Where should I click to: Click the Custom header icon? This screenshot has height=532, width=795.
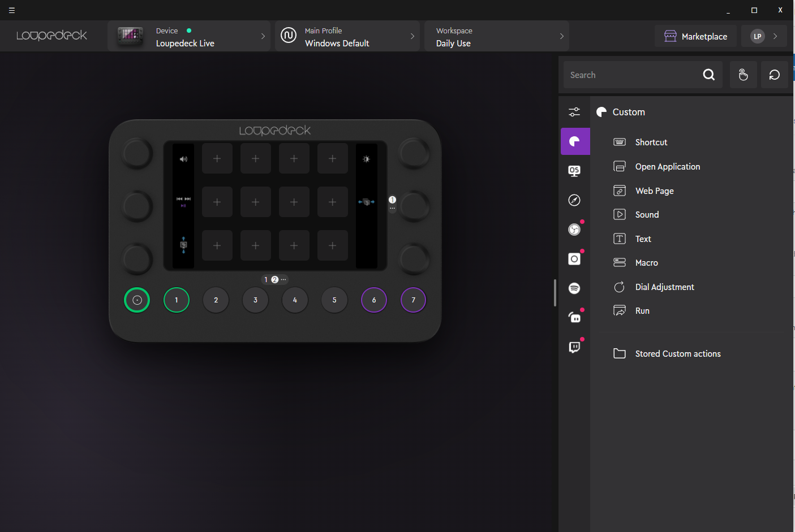click(x=601, y=112)
